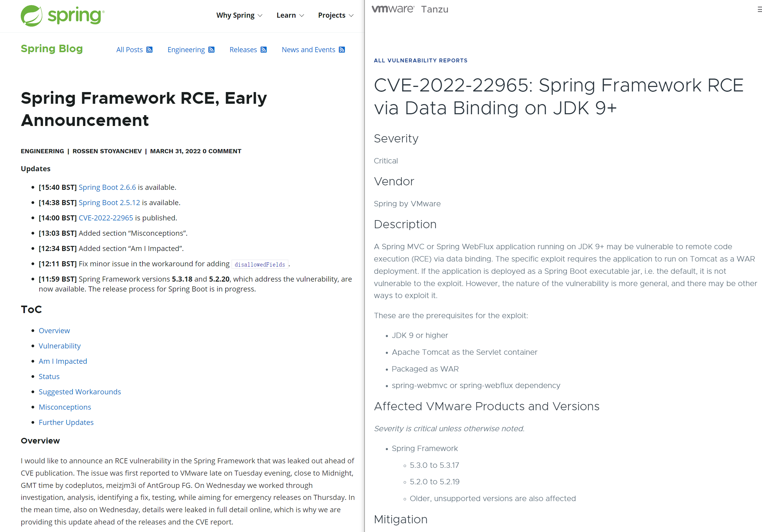Click the CVE-2022-22965 link
The width and height of the screenshot is (762, 532).
tap(105, 218)
